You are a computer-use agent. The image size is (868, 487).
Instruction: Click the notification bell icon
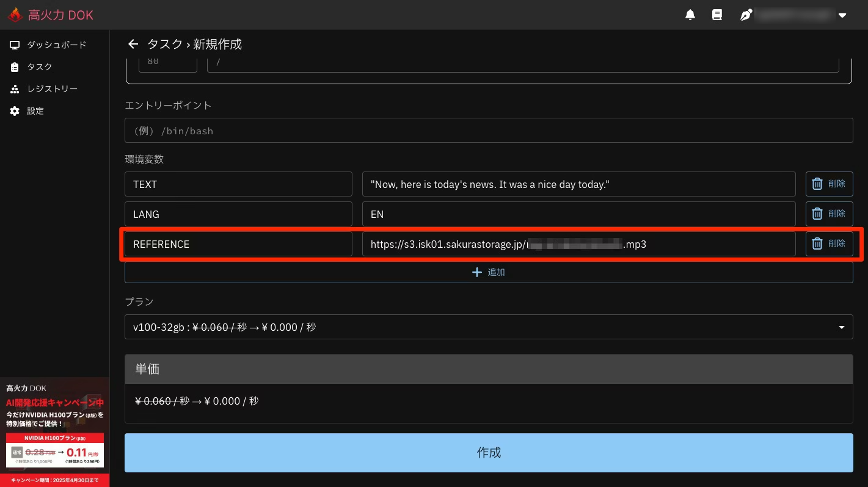point(690,15)
